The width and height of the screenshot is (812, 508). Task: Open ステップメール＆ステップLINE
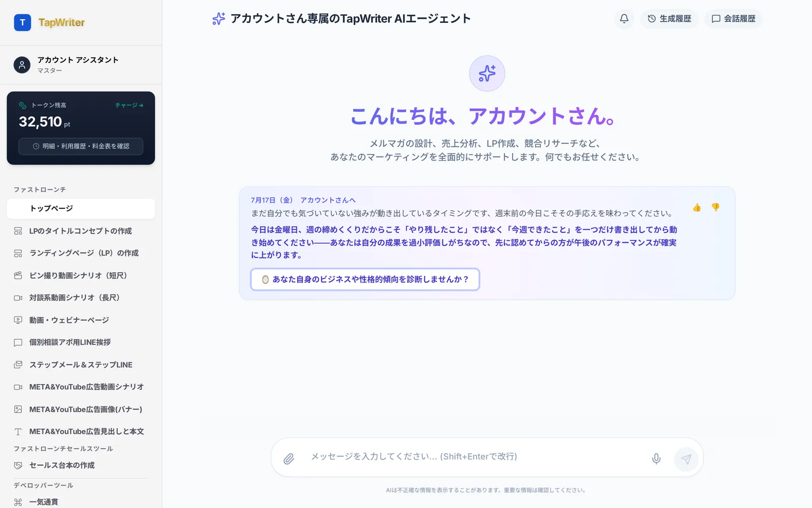(81, 365)
